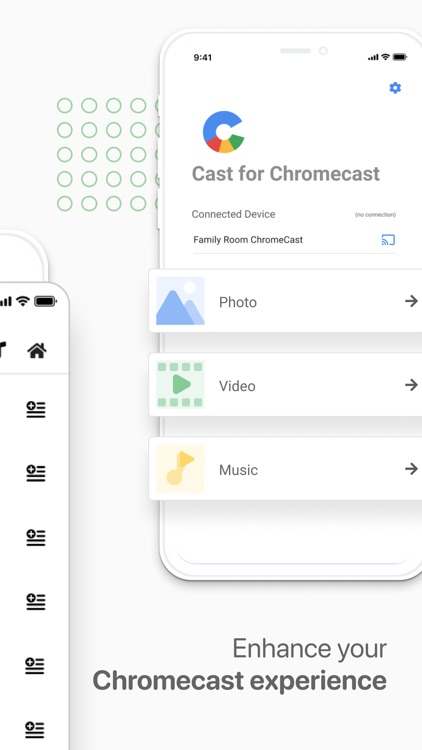Tap the cast icon beside Family Room ChromeCast

tap(388, 240)
